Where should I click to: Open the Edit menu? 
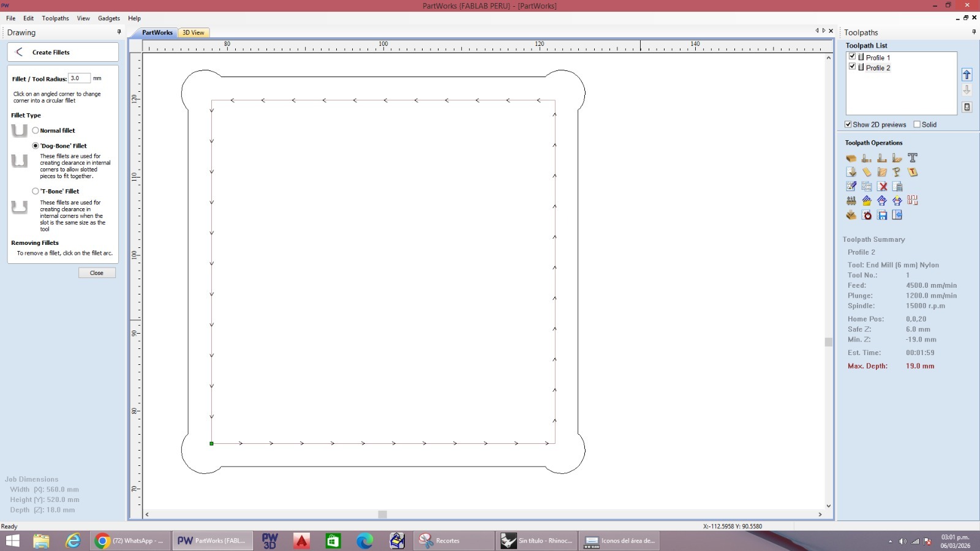(29, 18)
